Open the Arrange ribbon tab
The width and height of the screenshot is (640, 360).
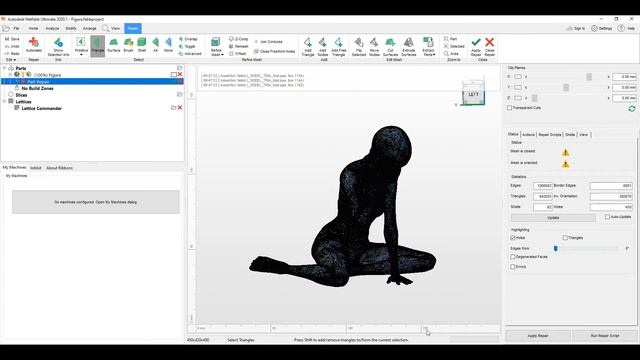(89, 28)
